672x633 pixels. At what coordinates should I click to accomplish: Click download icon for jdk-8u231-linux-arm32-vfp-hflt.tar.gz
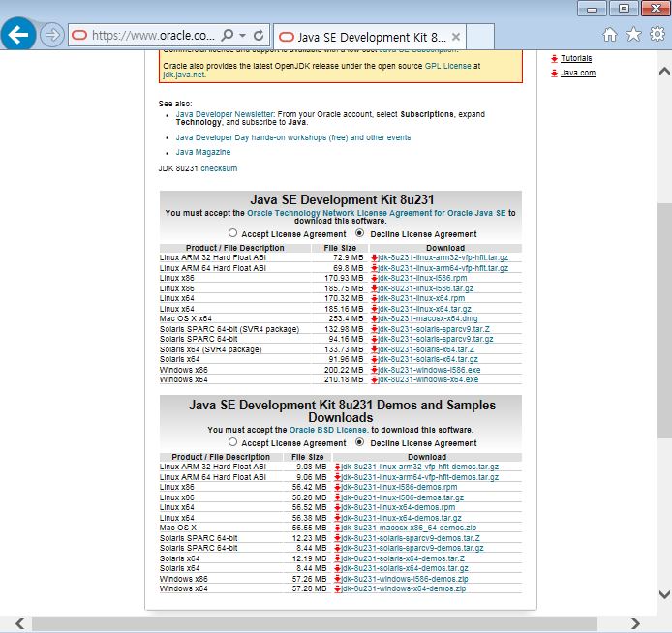pos(374,257)
